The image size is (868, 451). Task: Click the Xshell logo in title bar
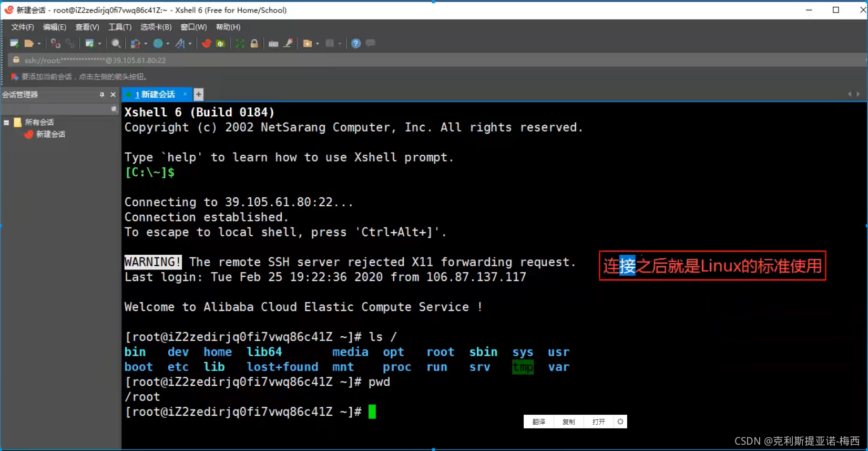click(8, 10)
